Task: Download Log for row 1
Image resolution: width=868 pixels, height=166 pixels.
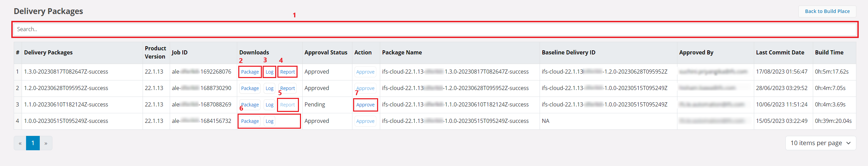Action: [x=269, y=72]
